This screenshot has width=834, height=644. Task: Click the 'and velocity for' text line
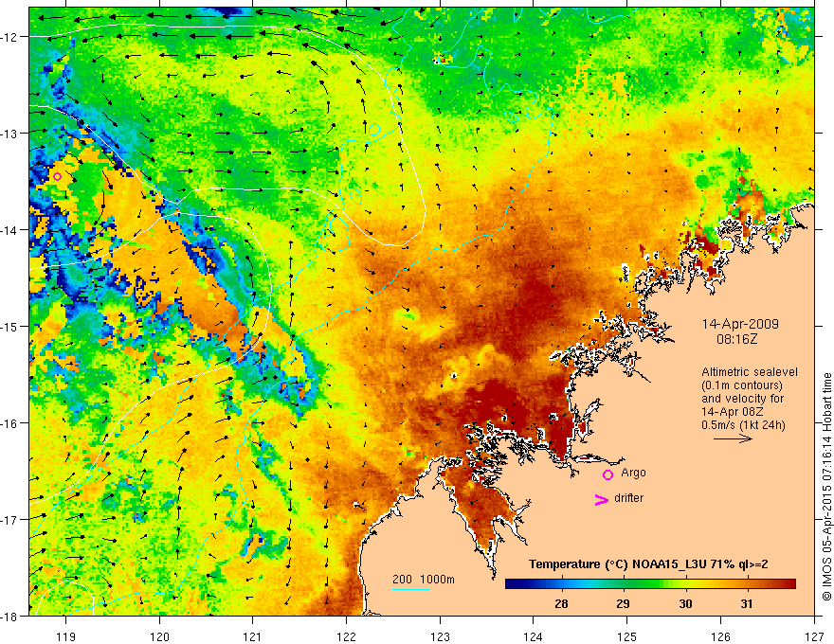click(x=742, y=399)
